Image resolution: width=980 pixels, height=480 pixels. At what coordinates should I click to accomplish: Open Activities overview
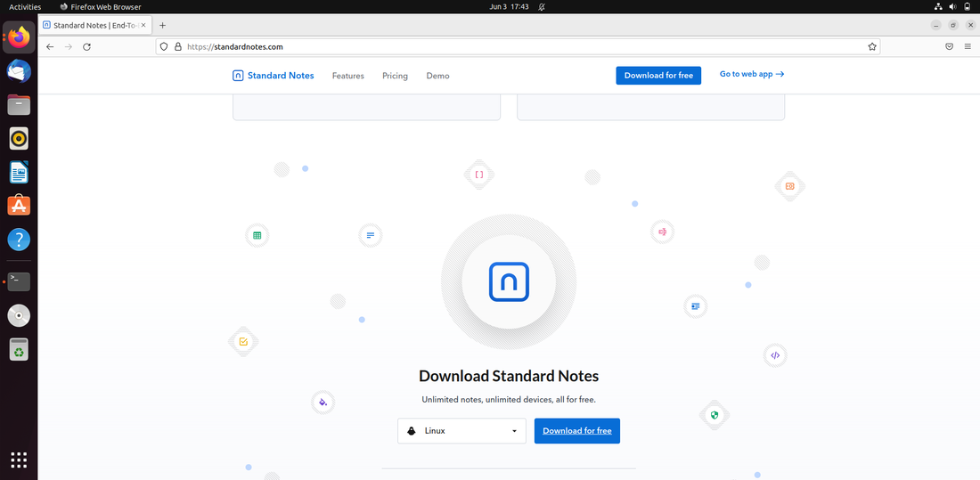pyautogui.click(x=25, y=7)
